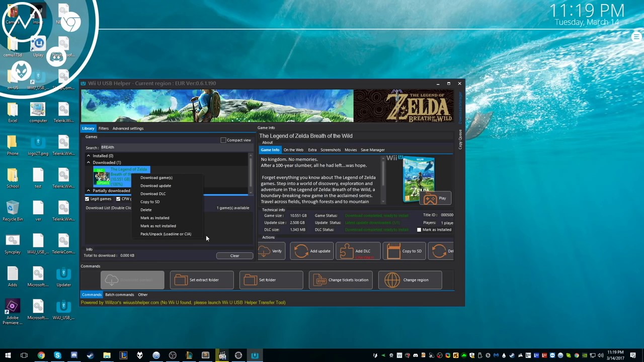Check Mark as Installed in Technical info
Screen dimensions: 644x362
tap(419, 230)
